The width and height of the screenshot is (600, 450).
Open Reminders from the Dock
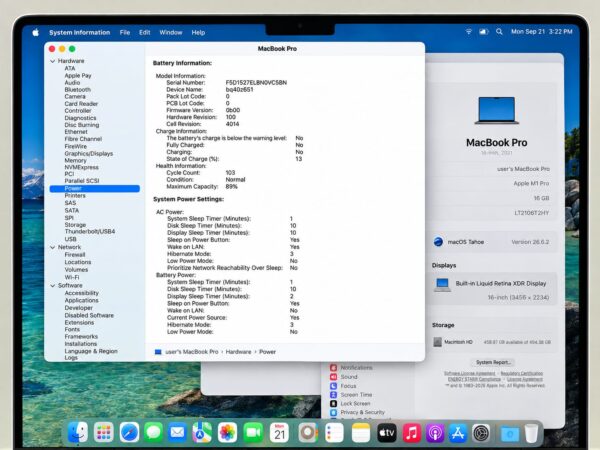[334, 433]
